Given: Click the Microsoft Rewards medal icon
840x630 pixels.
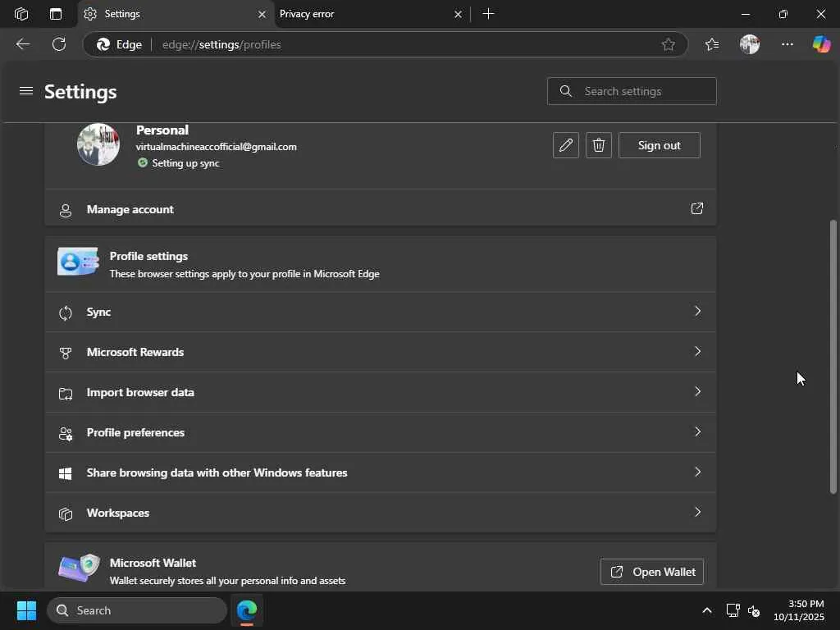Looking at the screenshot, I should 66,353.
